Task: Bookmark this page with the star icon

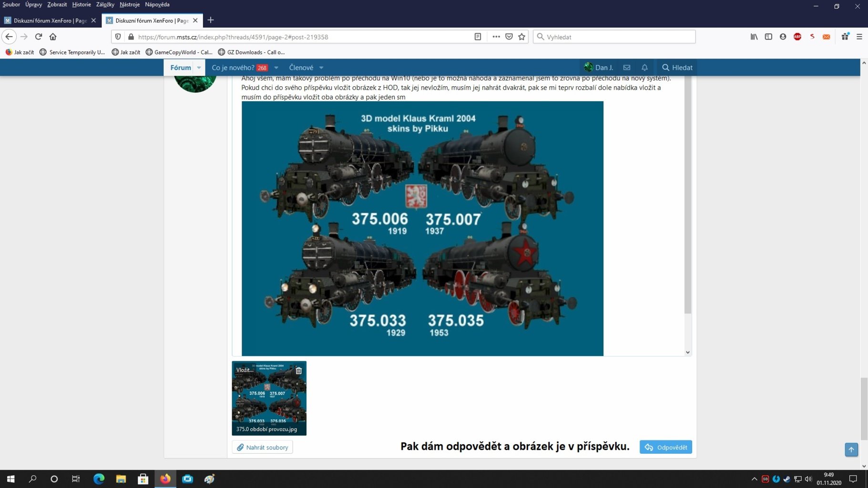Action: [x=521, y=37]
